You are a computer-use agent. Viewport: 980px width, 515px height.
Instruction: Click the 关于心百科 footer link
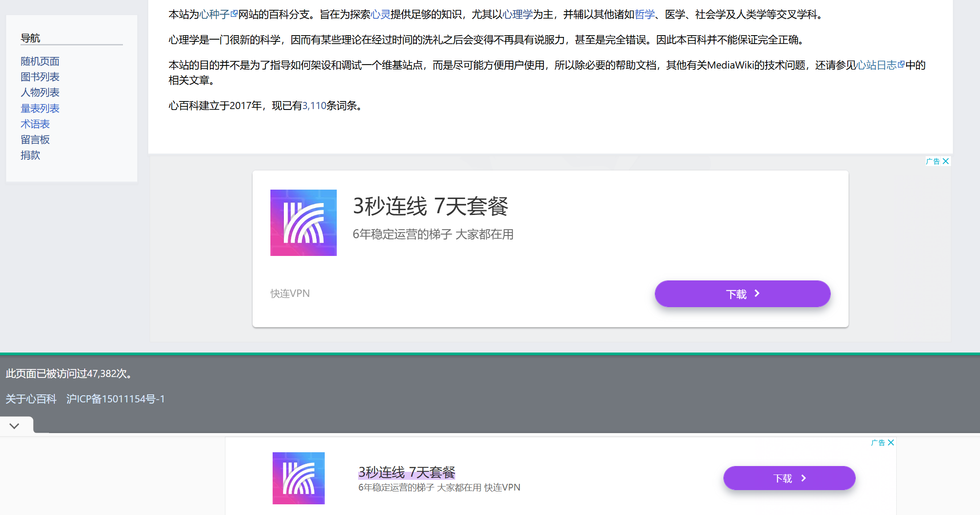(x=30, y=398)
